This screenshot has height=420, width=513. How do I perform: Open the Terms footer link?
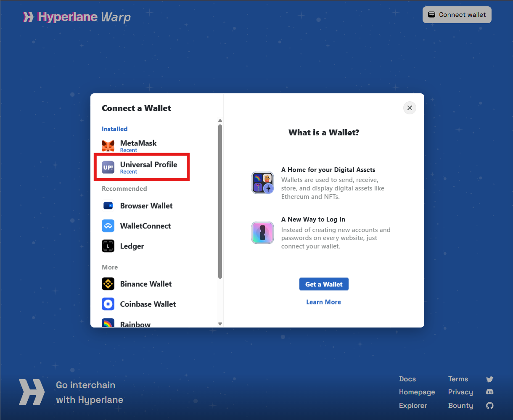coord(458,379)
